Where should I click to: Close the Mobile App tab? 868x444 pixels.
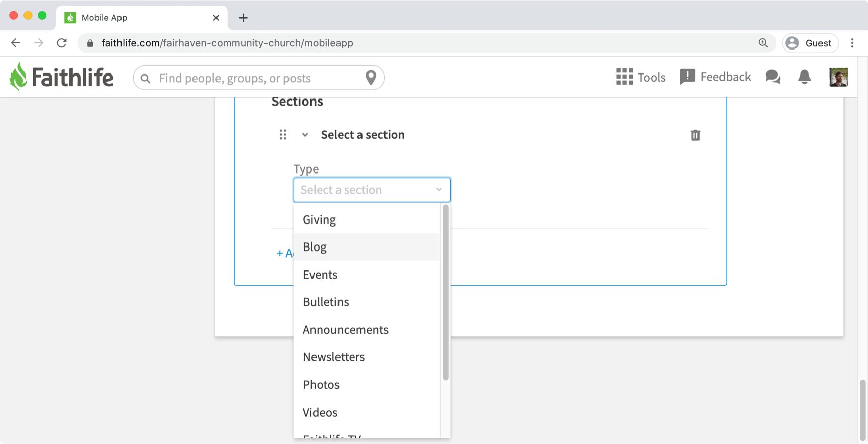click(216, 18)
